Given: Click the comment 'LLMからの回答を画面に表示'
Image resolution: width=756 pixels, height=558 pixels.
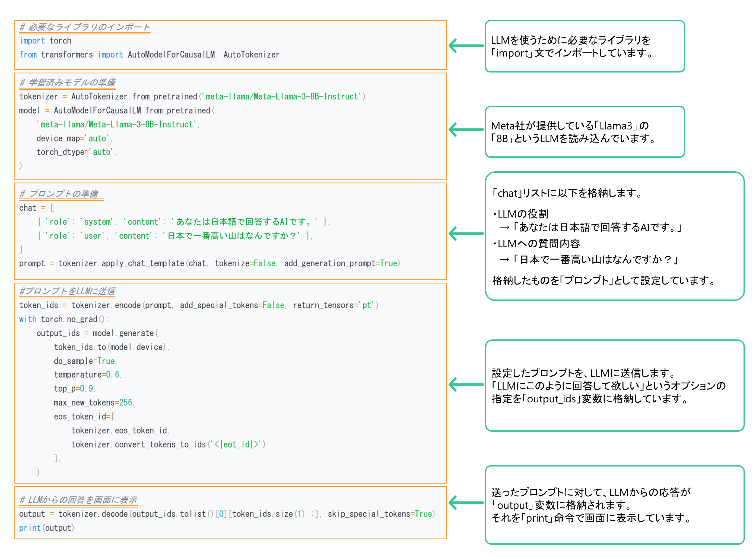Looking at the screenshot, I should click(x=78, y=500).
